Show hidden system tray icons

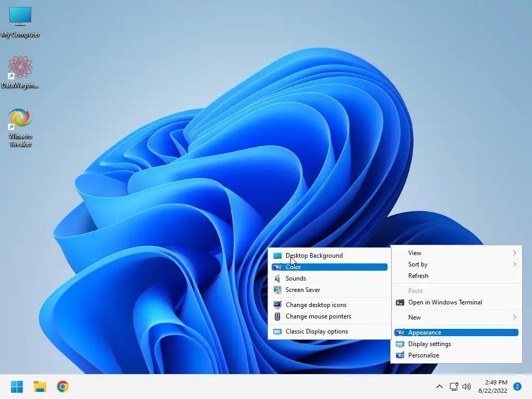click(440, 387)
